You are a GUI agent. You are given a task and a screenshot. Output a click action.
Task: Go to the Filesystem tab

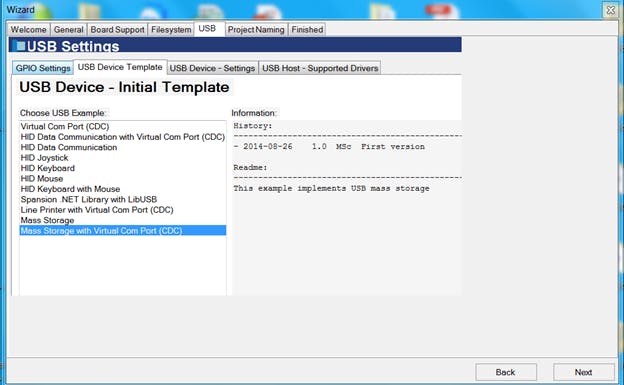point(171,30)
